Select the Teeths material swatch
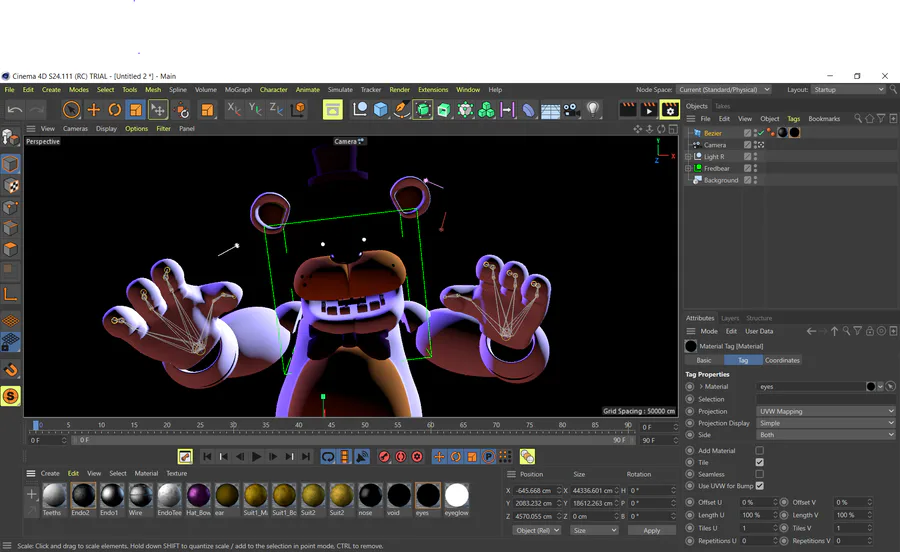This screenshot has width=900, height=552. [54, 499]
